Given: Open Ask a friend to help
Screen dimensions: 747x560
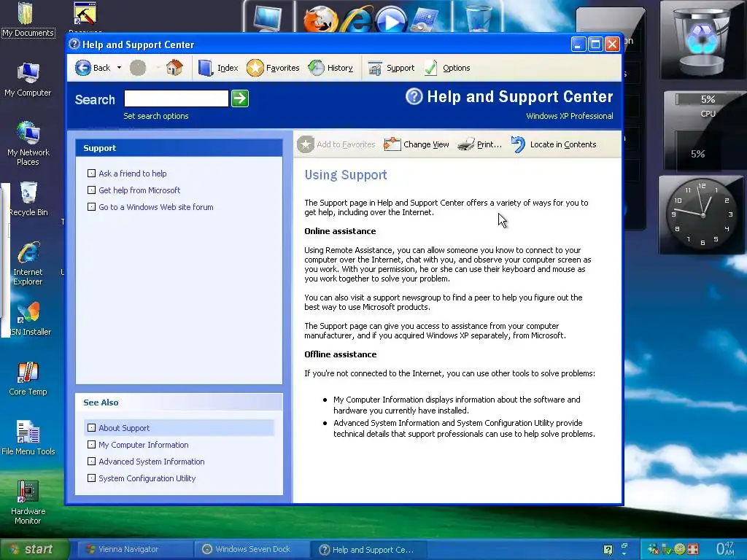Looking at the screenshot, I should click(x=133, y=174).
